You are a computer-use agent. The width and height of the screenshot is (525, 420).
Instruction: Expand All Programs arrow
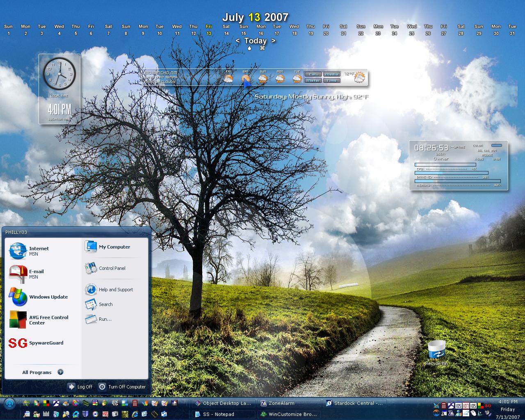click(60, 372)
